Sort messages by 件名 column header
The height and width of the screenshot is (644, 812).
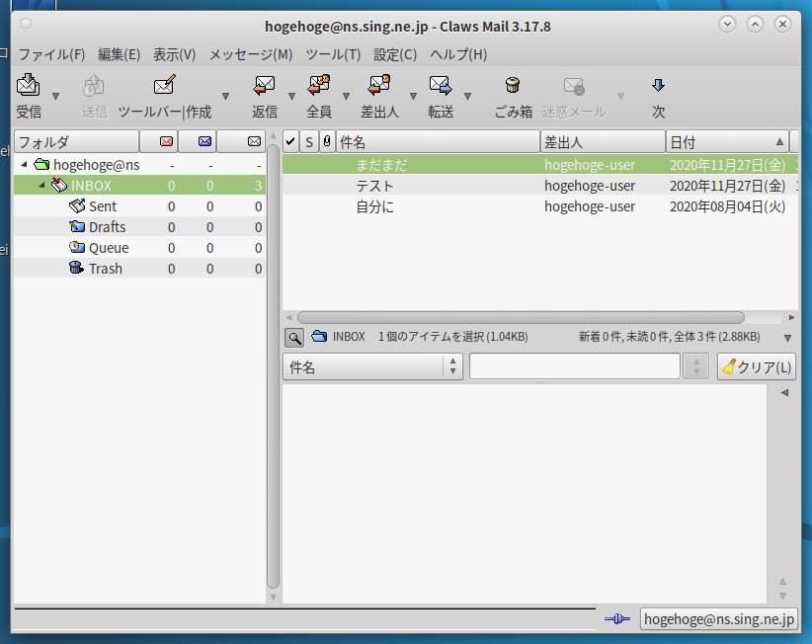coord(438,141)
